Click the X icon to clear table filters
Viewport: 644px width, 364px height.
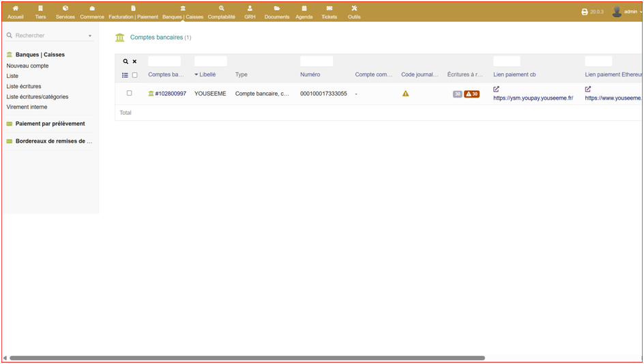(x=134, y=61)
